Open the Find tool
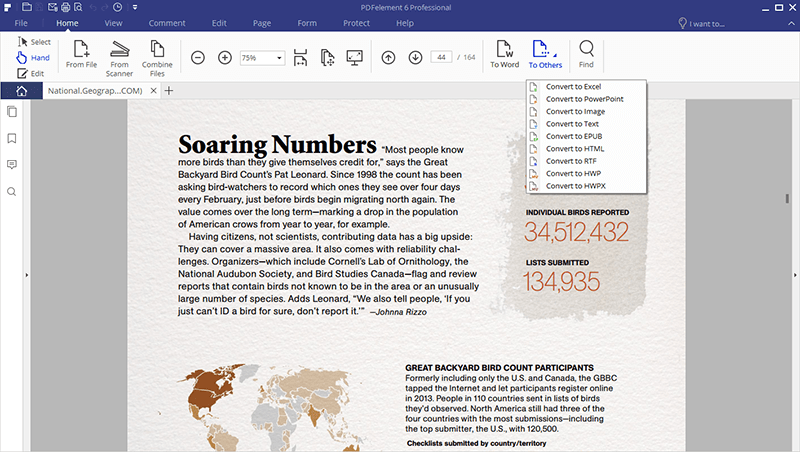Screen dimensions: 800x452 [586, 54]
